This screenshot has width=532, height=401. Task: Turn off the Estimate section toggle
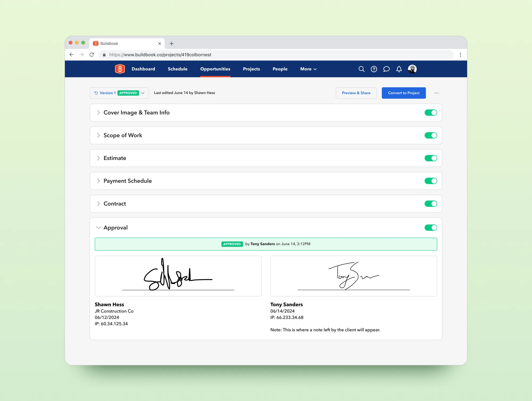(x=431, y=158)
